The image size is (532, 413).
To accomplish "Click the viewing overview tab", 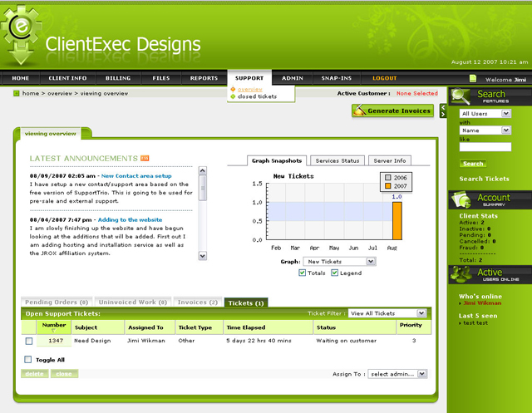I will click(50, 134).
